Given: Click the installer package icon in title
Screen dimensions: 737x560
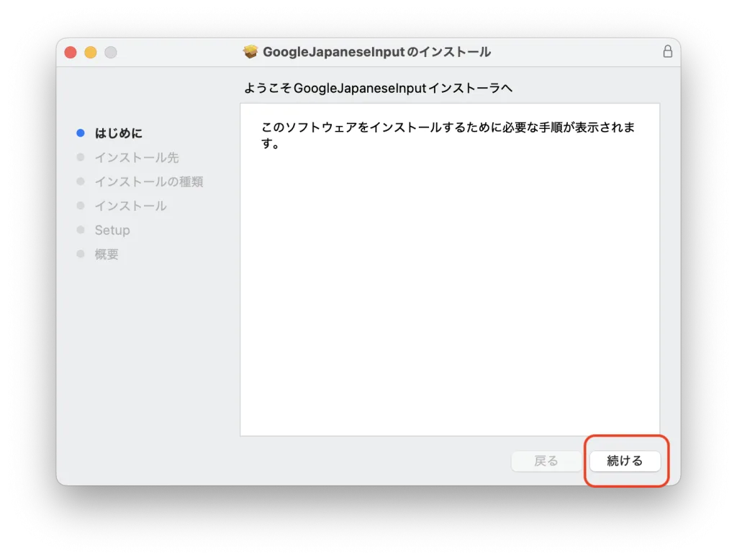Looking at the screenshot, I should pos(250,52).
